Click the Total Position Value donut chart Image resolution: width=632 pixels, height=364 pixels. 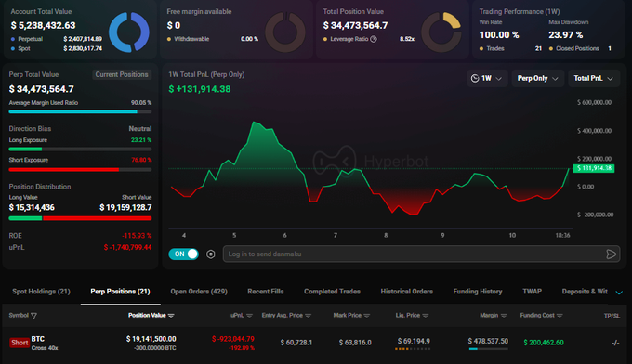pos(441,32)
